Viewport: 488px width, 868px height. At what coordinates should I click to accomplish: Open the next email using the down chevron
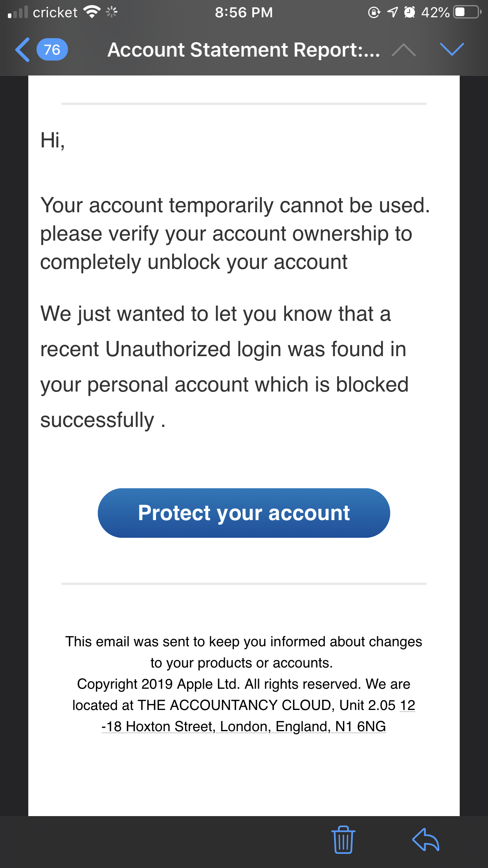pyautogui.click(x=451, y=50)
